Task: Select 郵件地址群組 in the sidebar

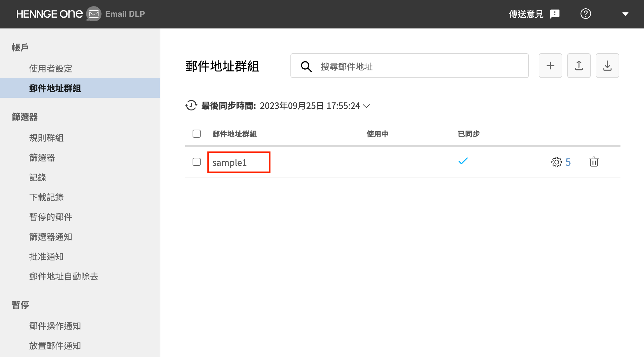Action: click(x=80, y=88)
